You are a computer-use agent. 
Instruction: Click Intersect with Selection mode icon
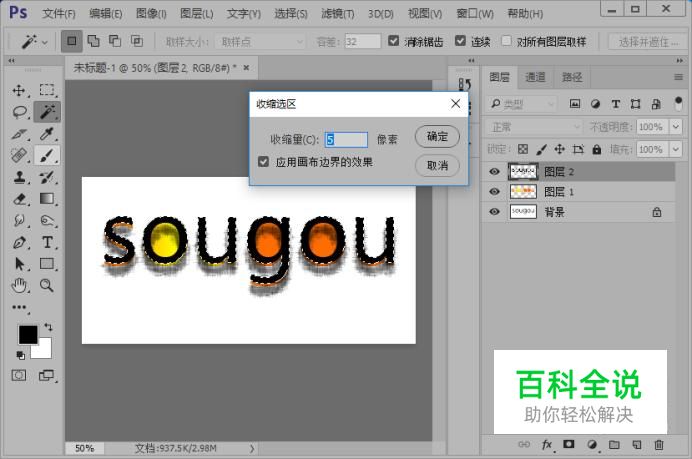(x=136, y=41)
